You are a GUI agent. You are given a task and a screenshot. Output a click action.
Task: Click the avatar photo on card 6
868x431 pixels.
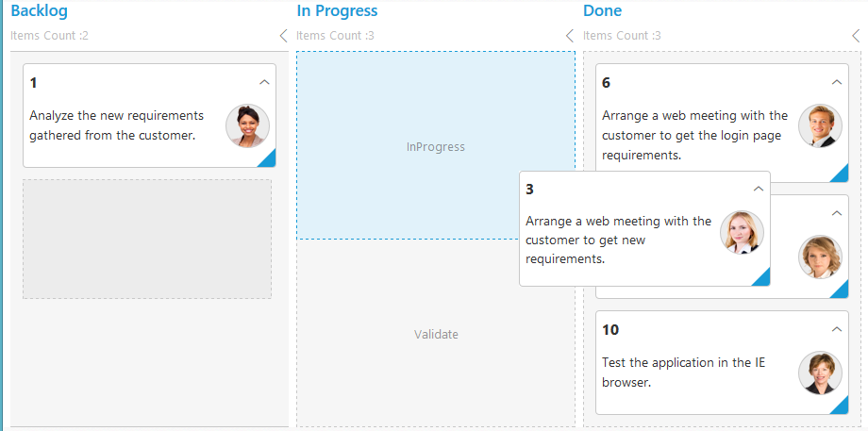(820, 126)
